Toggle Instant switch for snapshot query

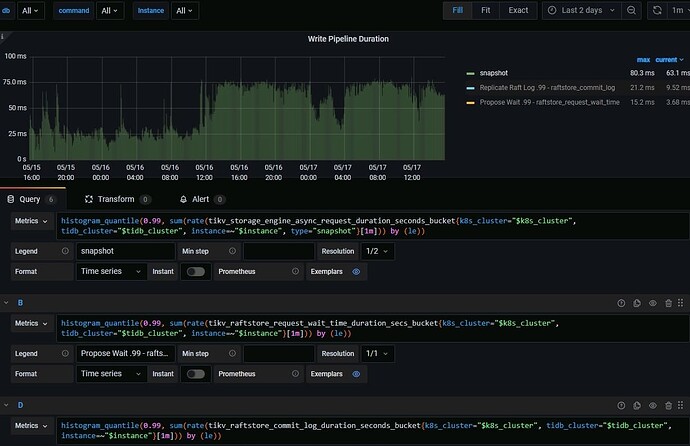pos(196,271)
